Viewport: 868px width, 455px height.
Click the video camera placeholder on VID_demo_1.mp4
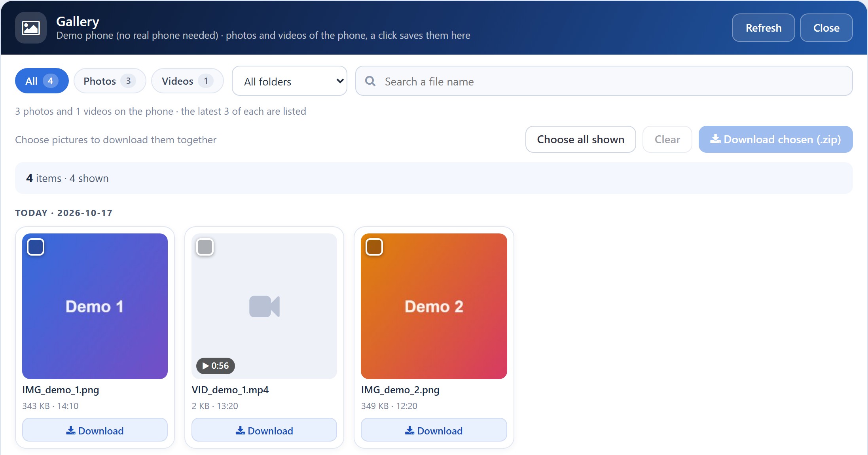click(264, 306)
